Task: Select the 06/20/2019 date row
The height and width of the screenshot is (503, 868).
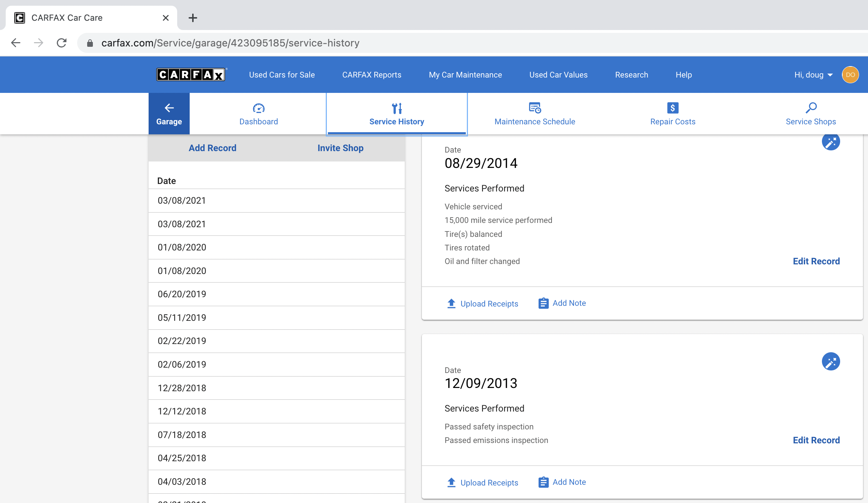Action: click(x=276, y=294)
